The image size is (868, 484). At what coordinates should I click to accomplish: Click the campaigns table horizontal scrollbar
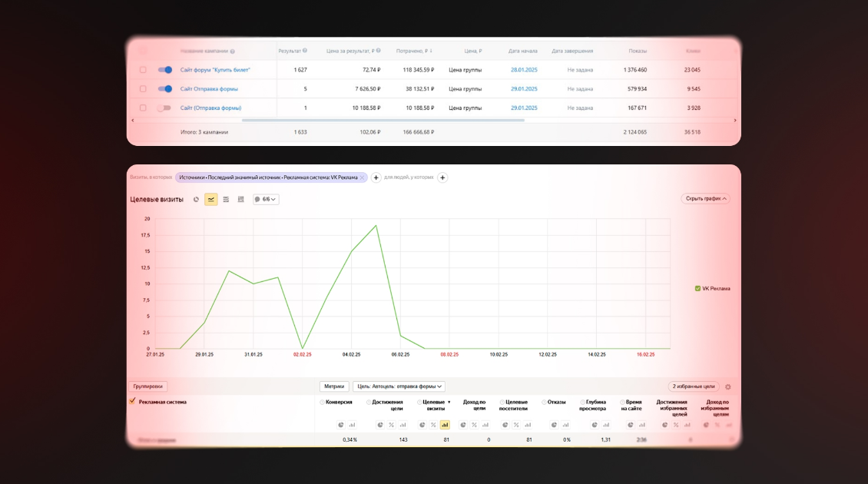383,120
